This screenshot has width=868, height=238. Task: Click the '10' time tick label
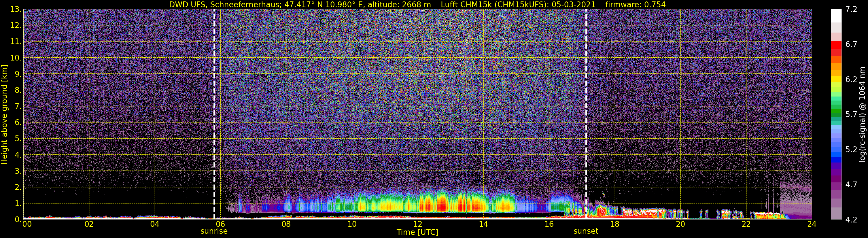pyautogui.click(x=352, y=224)
